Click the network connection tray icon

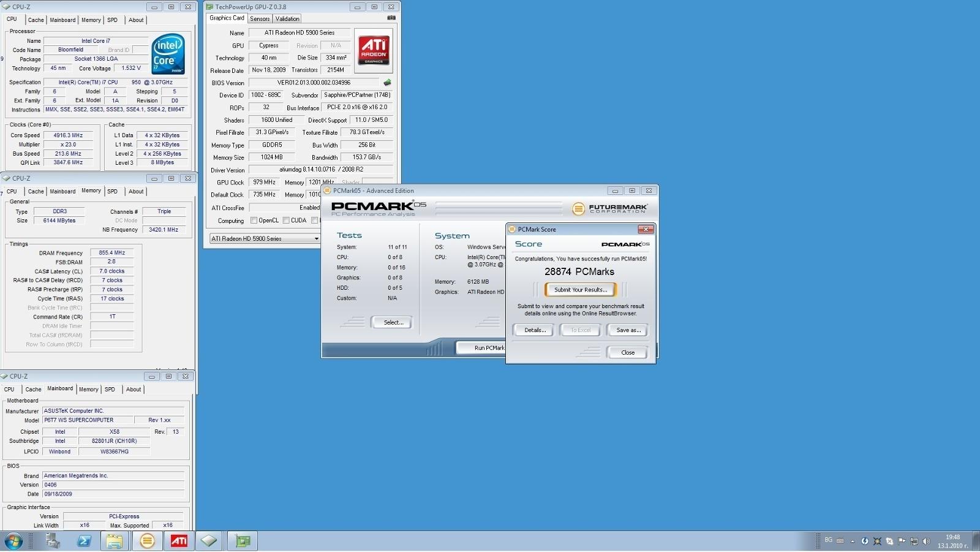914,541
